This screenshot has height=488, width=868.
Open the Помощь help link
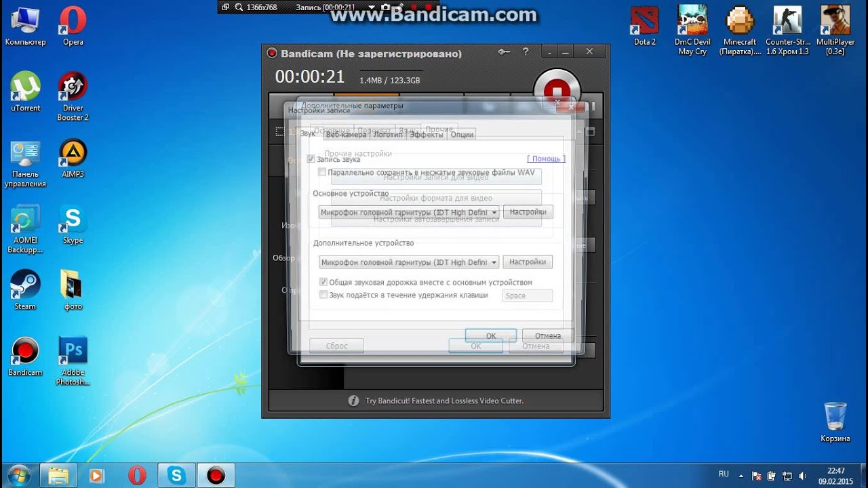[x=546, y=159]
